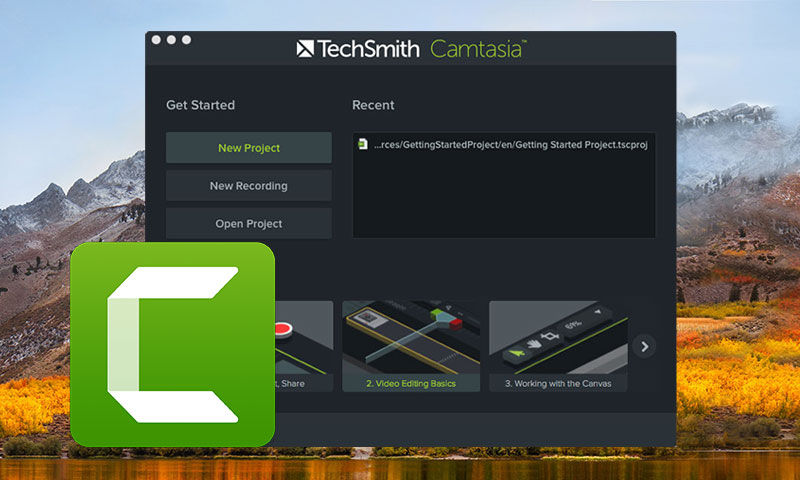Click the New Project button
The width and height of the screenshot is (800, 480).
click(x=249, y=148)
